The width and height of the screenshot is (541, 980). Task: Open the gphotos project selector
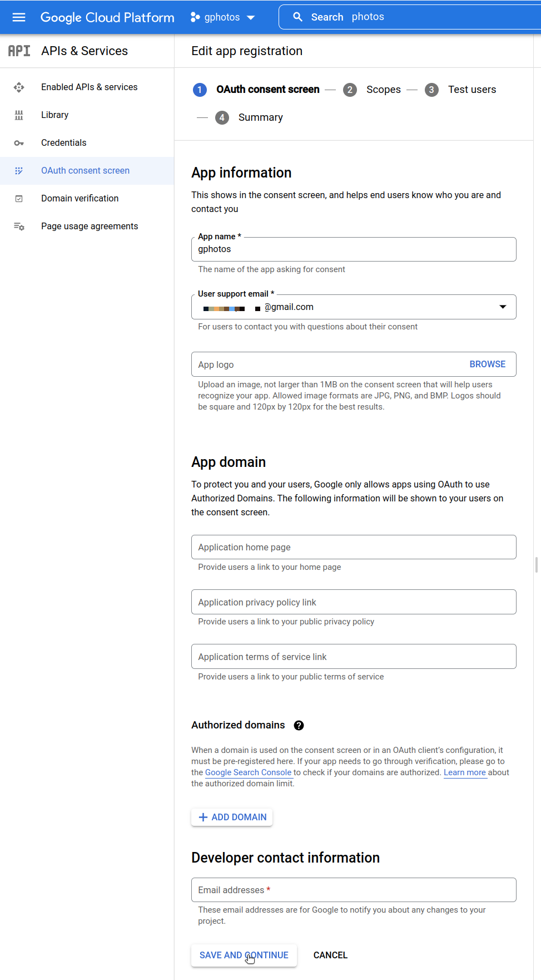coord(222,17)
